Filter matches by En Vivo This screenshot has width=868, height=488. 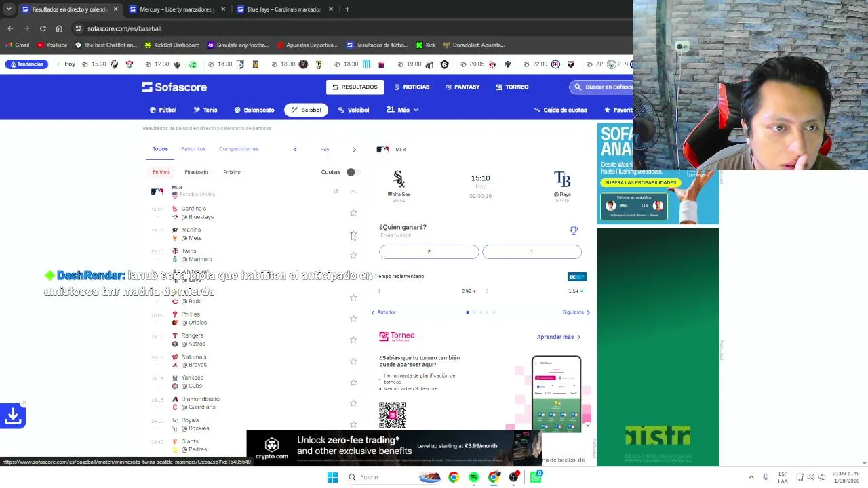tap(161, 172)
